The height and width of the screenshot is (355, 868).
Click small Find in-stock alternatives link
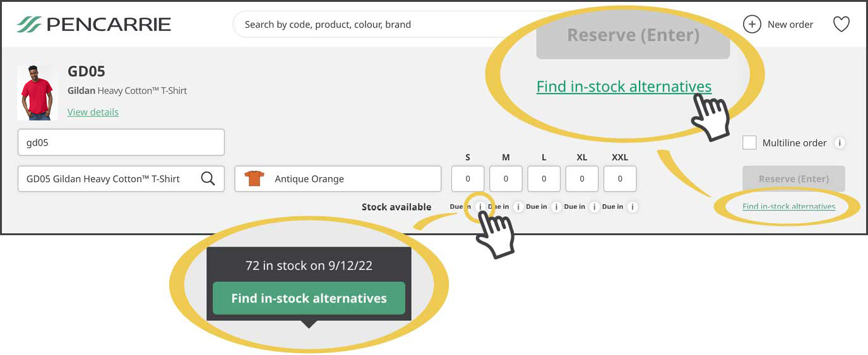(788, 207)
